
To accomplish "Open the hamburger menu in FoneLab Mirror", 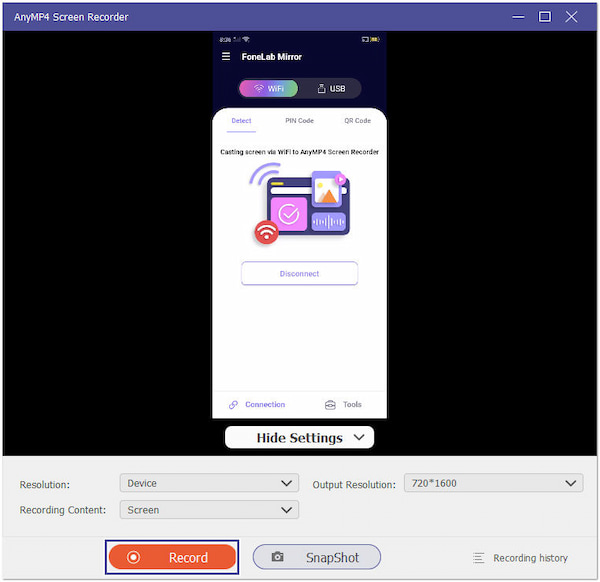I will [x=226, y=57].
